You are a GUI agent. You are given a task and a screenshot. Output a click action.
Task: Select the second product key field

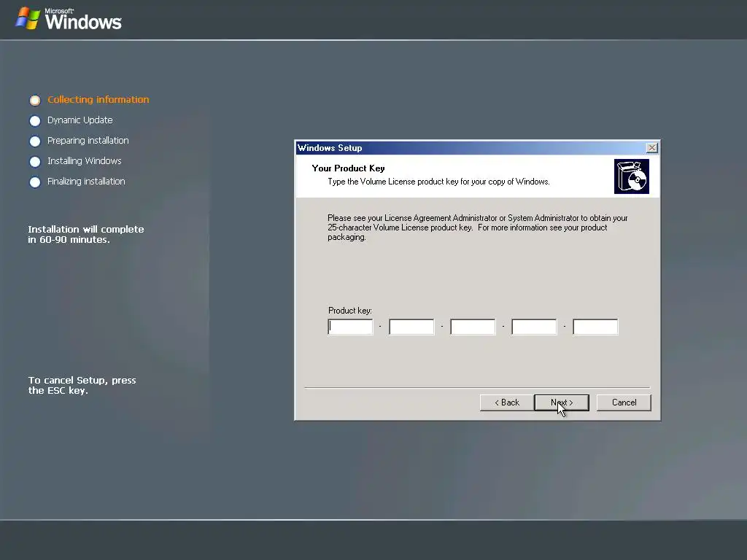click(411, 327)
